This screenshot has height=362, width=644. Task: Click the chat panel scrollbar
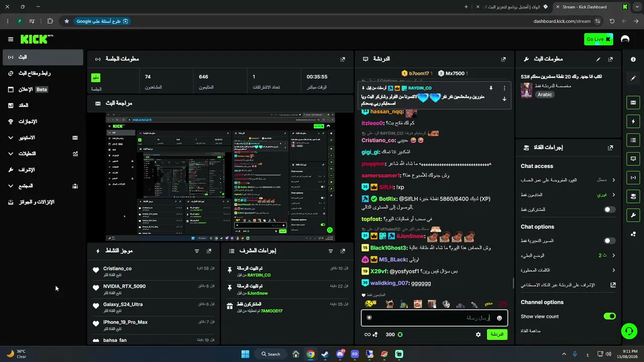513,285
